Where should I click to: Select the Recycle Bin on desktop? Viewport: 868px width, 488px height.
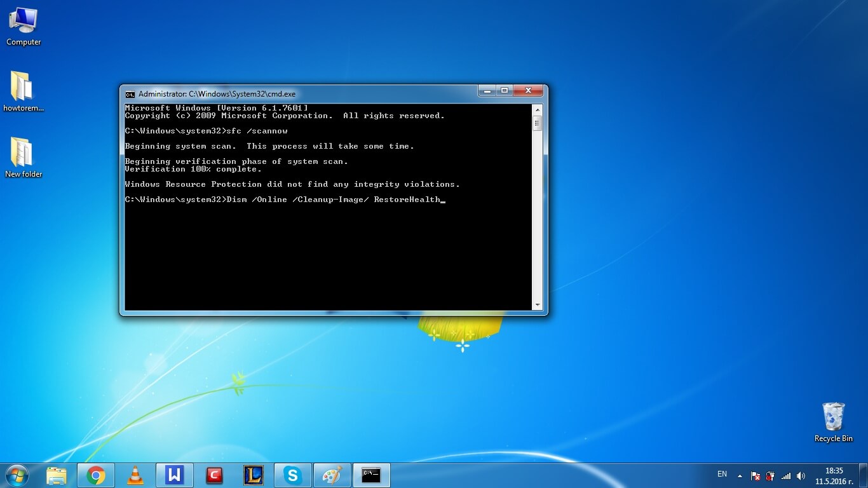833,421
